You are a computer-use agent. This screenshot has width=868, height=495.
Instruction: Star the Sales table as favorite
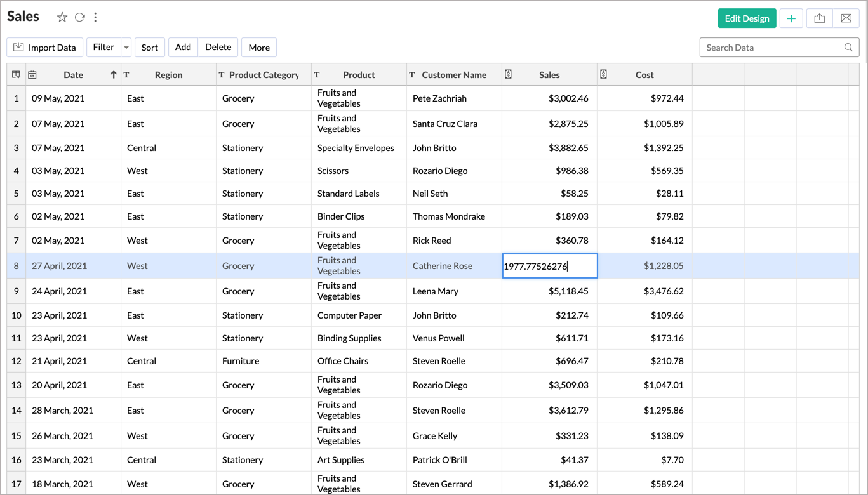(62, 17)
